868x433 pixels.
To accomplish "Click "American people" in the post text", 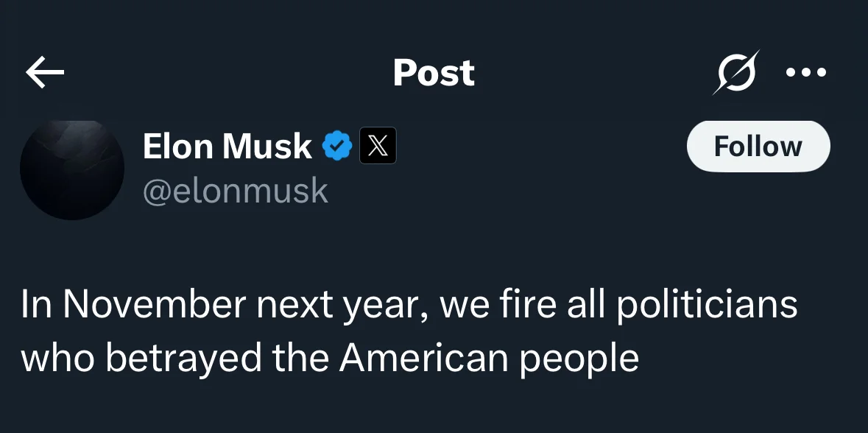I will coord(489,358).
